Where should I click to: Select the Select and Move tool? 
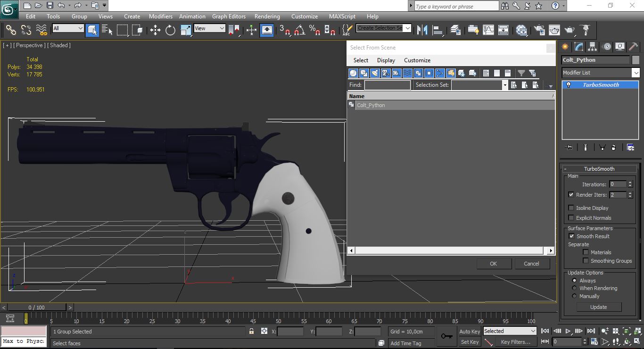tap(155, 30)
